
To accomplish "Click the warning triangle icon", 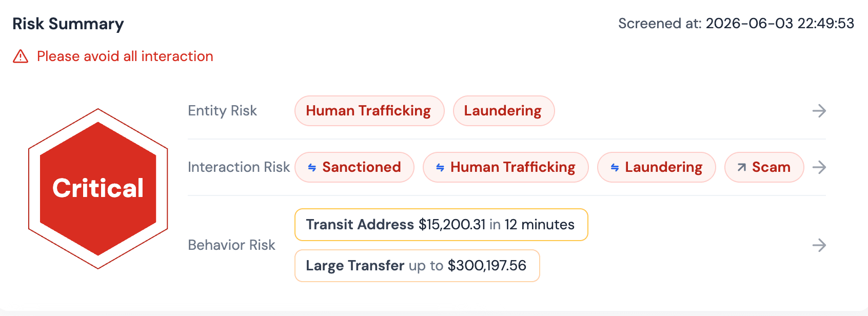I will (21, 56).
